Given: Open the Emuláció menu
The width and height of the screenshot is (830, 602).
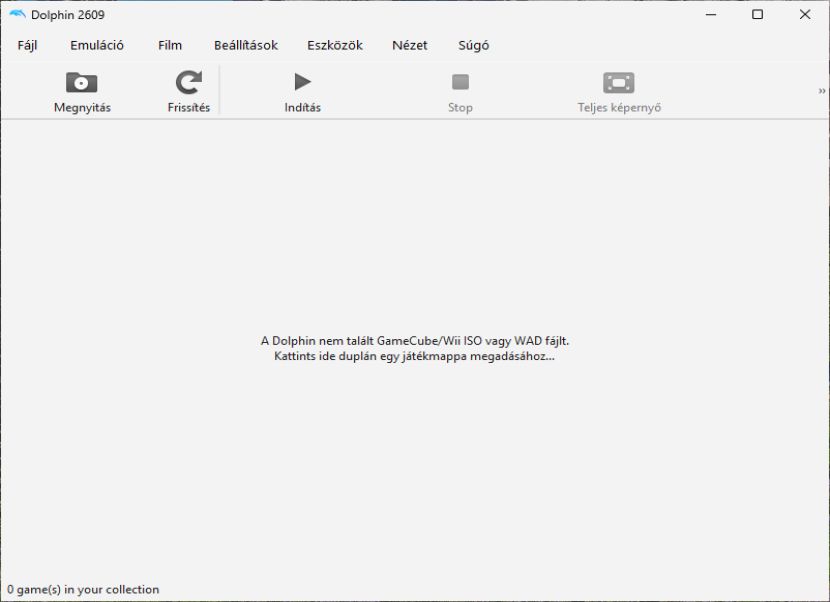Looking at the screenshot, I should click(x=97, y=46).
